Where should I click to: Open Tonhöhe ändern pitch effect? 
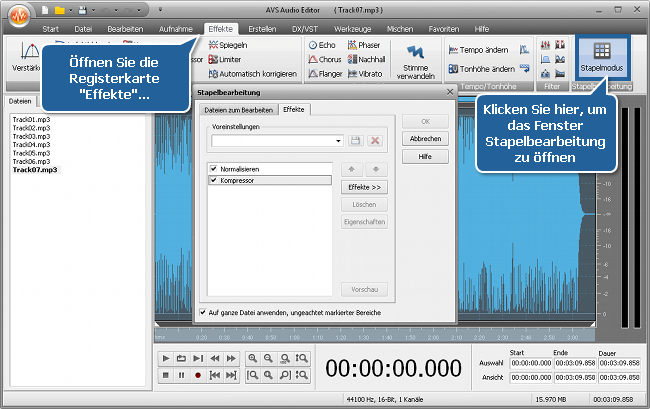click(x=482, y=69)
